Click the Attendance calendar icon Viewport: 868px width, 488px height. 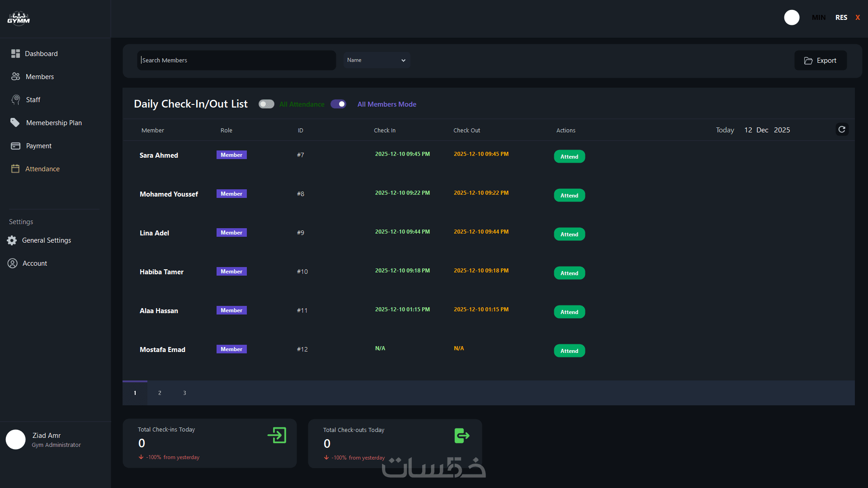[15, 169]
